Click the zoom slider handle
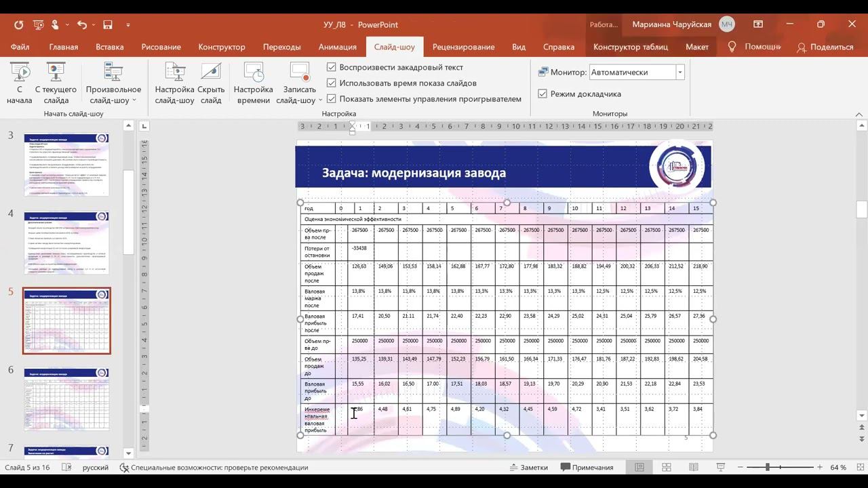 click(x=768, y=467)
